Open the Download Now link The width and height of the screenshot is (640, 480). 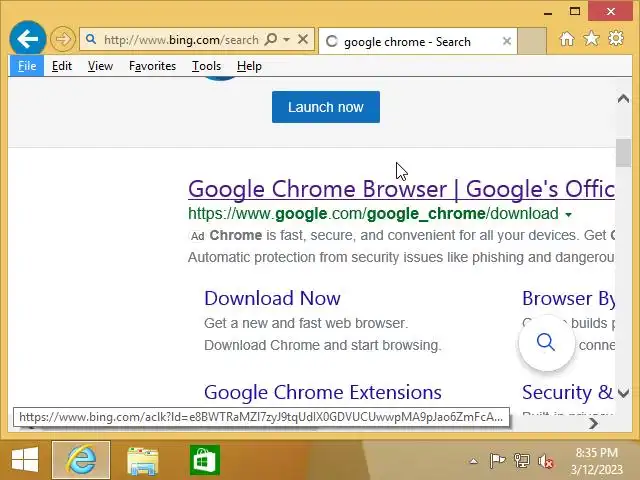[272, 298]
